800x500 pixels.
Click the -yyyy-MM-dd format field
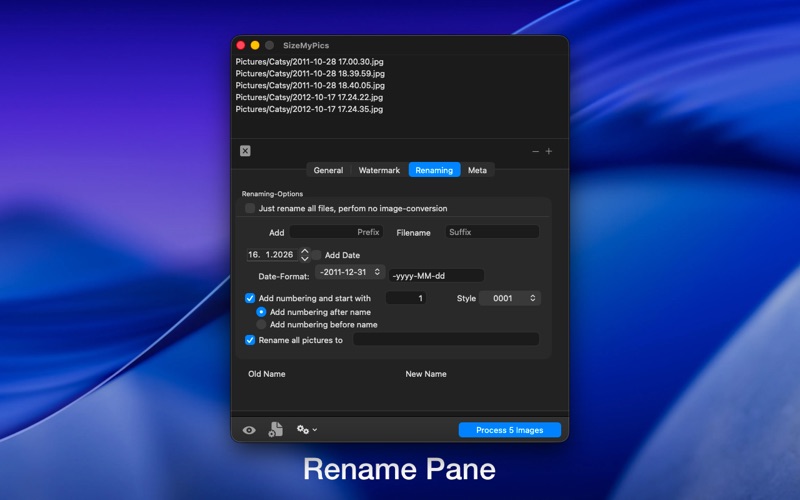[x=436, y=276]
